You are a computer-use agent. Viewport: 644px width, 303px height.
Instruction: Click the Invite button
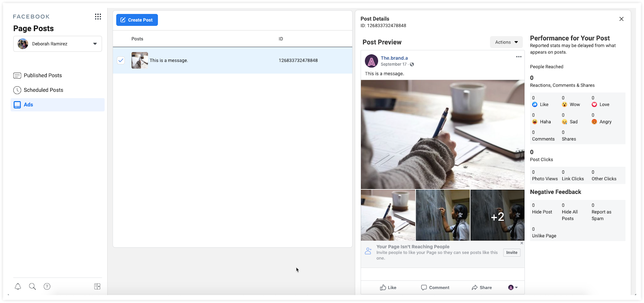coord(512,253)
